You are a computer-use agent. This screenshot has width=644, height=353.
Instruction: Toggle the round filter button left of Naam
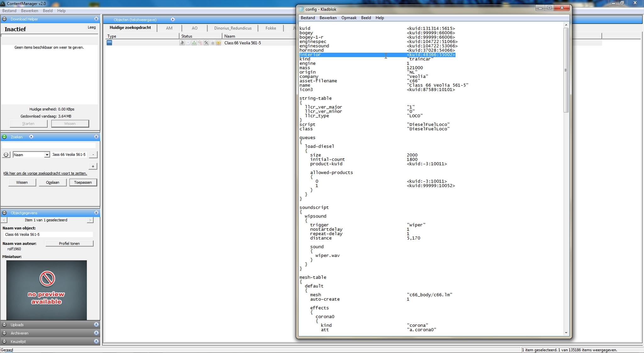(x=6, y=155)
